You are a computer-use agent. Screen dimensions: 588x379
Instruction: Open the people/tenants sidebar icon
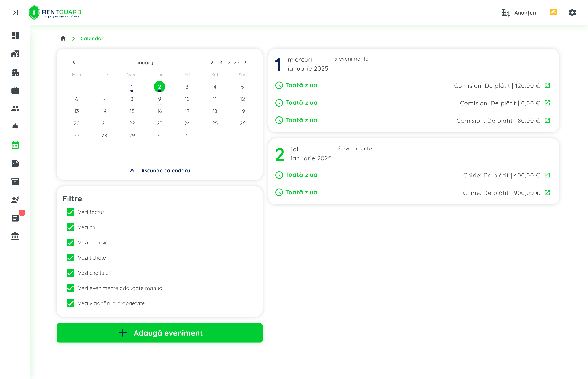pos(15,108)
